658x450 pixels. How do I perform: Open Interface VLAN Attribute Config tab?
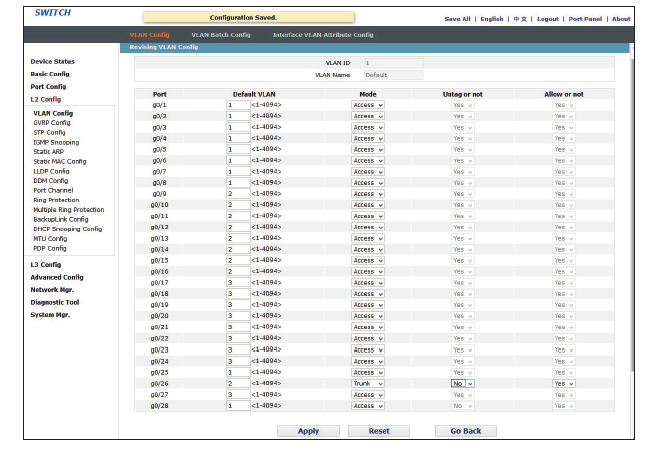point(323,34)
